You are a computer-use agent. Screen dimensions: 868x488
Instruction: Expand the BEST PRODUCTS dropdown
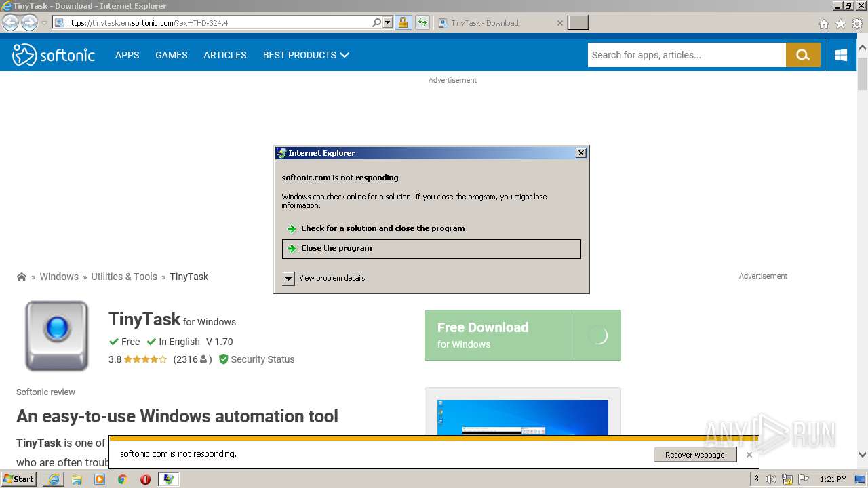point(306,55)
